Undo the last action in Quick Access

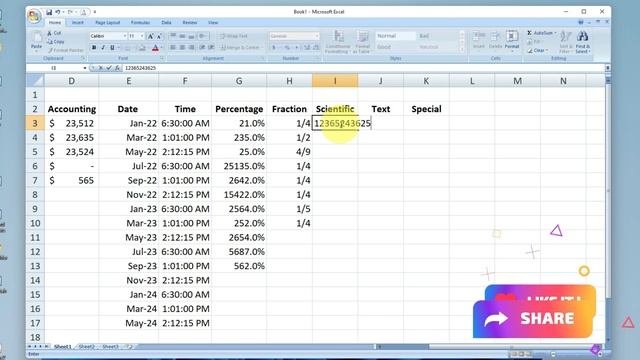pyautogui.click(x=58, y=12)
